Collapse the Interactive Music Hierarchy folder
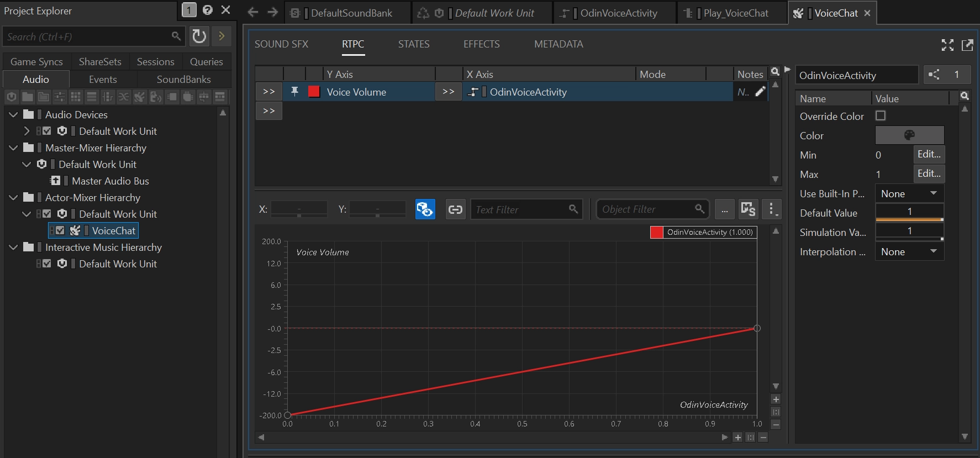The image size is (980, 458). click(x=13, y=247)
